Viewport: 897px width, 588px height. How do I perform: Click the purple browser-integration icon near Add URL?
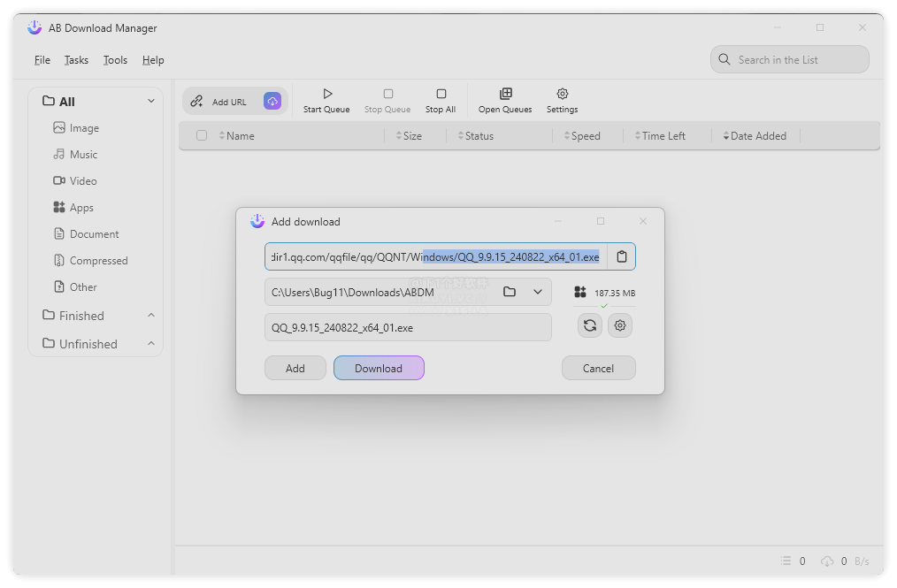coord(272,100)
